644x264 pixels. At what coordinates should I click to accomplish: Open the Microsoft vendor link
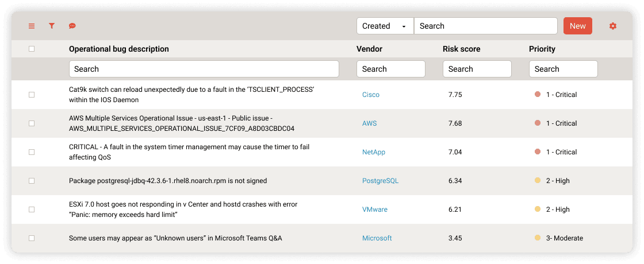(377, 238)
